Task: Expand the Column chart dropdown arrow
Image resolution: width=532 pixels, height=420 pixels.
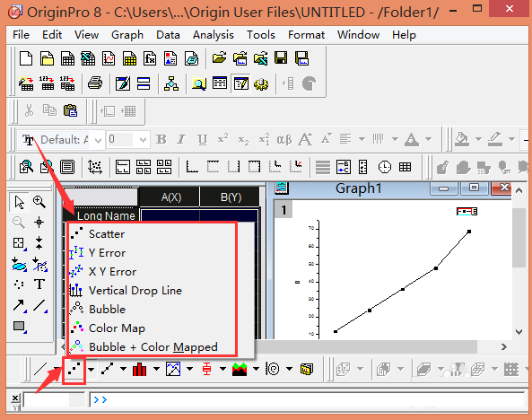Action: 156,369
